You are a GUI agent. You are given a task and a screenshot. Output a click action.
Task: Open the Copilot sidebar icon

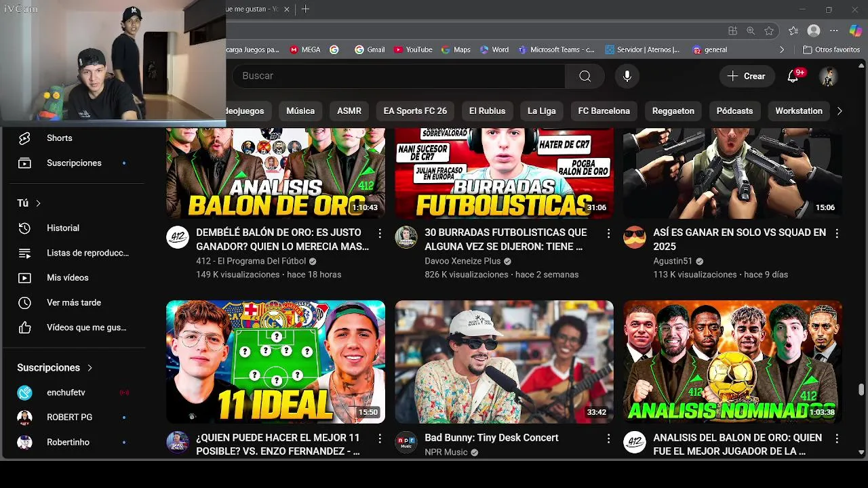(855, 30)
